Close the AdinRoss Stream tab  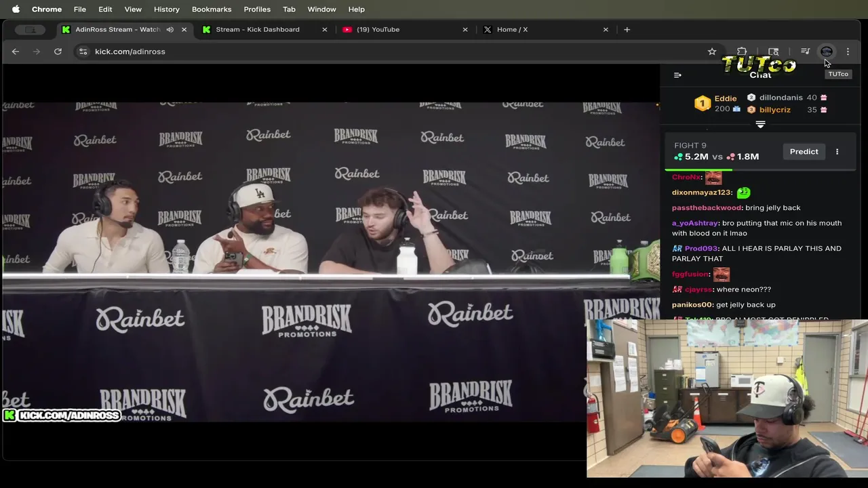pos(184,30)
